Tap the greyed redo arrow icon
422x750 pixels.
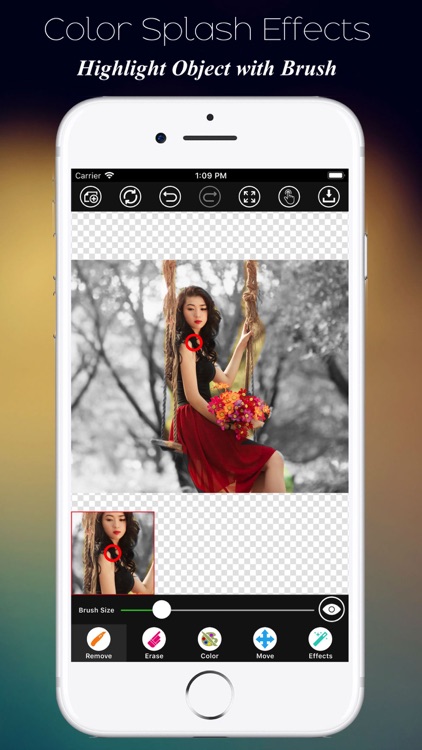point(210,197)
